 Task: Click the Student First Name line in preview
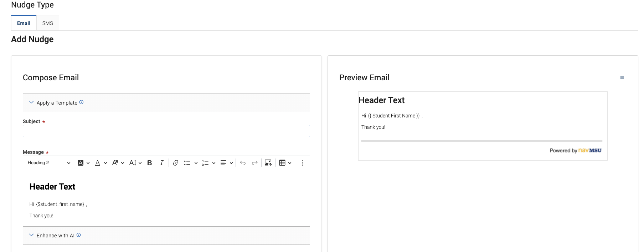[x=392, y=116]
